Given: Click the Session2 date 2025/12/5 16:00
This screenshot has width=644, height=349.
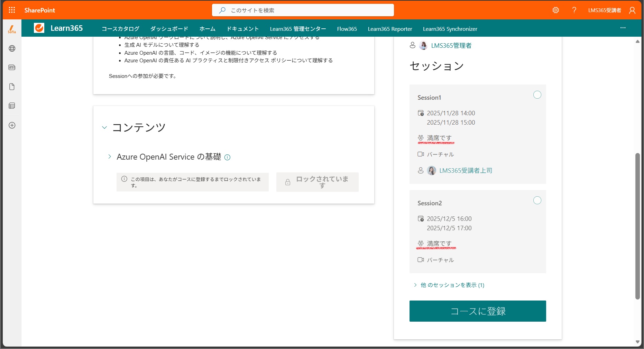Looking at the screenshot, I should tap(449, 218).
